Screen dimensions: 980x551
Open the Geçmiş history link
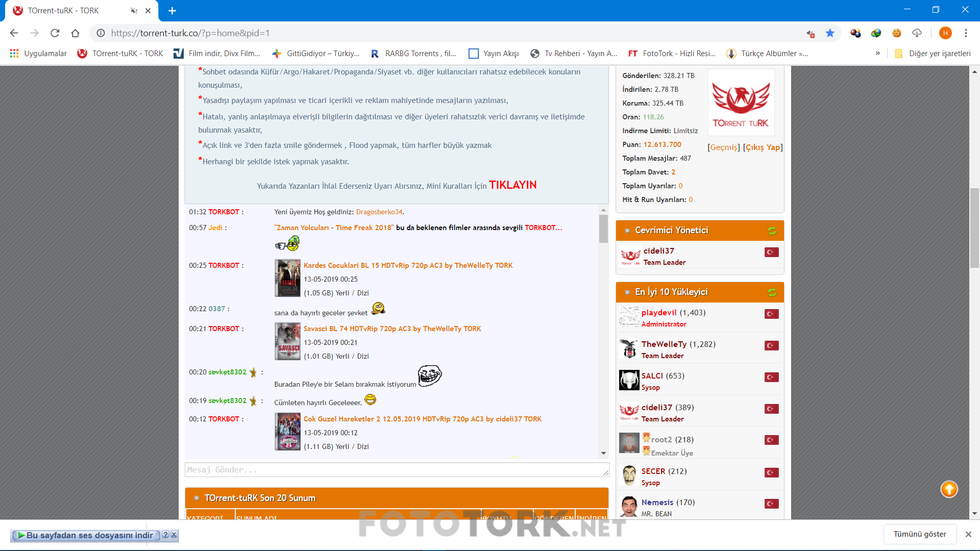point(723,147)
